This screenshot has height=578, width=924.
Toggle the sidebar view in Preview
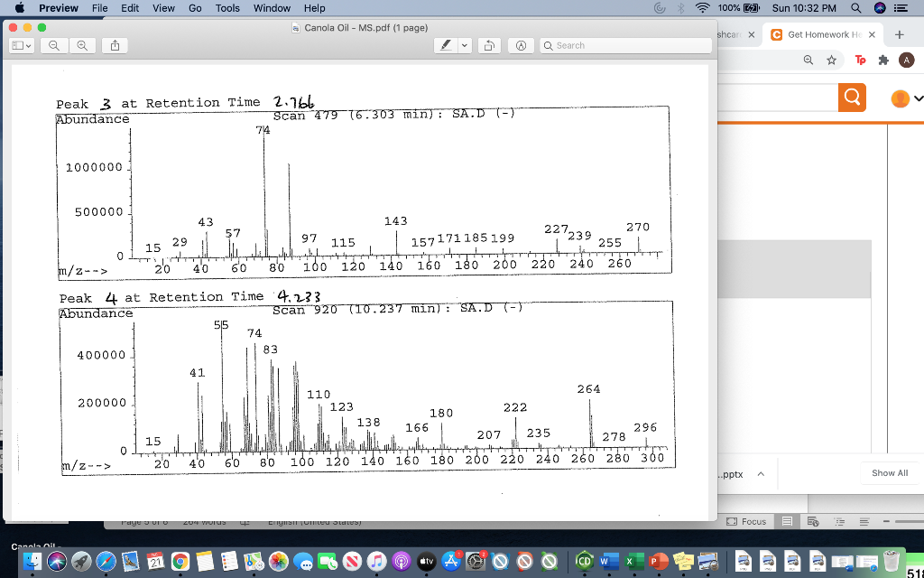pyautogui.click(x=17, y=45)
